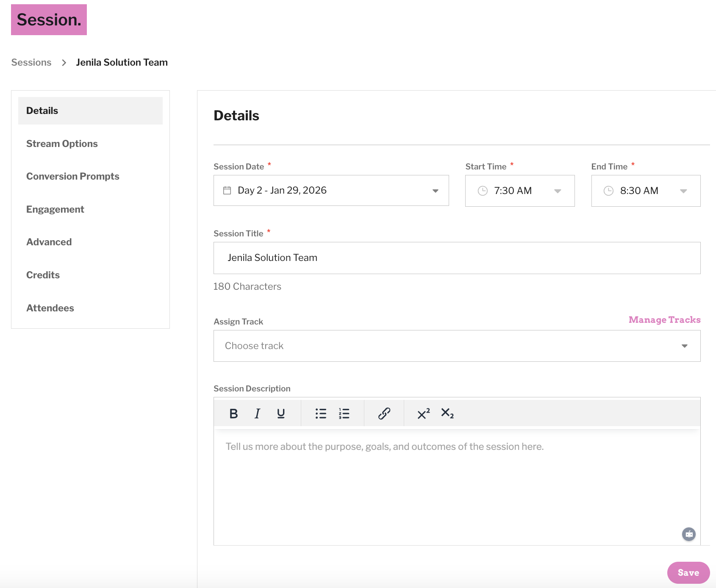
Task: Click the Jenila Solution Team breadcrumb
Action: click(122, 63)
